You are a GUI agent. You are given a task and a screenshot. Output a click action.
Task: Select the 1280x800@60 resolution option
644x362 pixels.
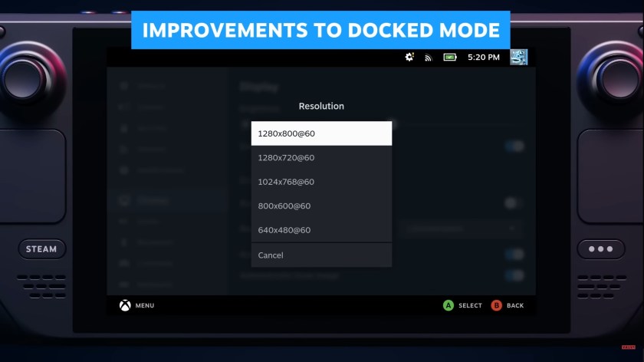321,133
